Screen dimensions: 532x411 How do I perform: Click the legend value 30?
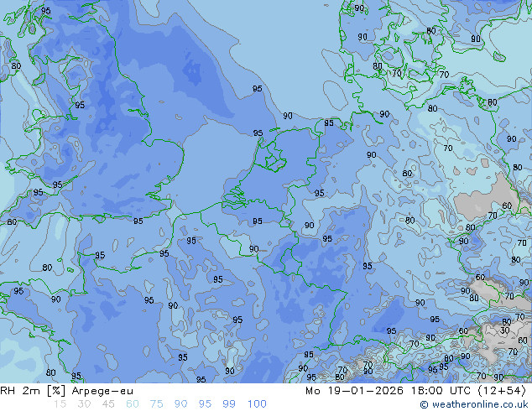(x=84, y=404)
